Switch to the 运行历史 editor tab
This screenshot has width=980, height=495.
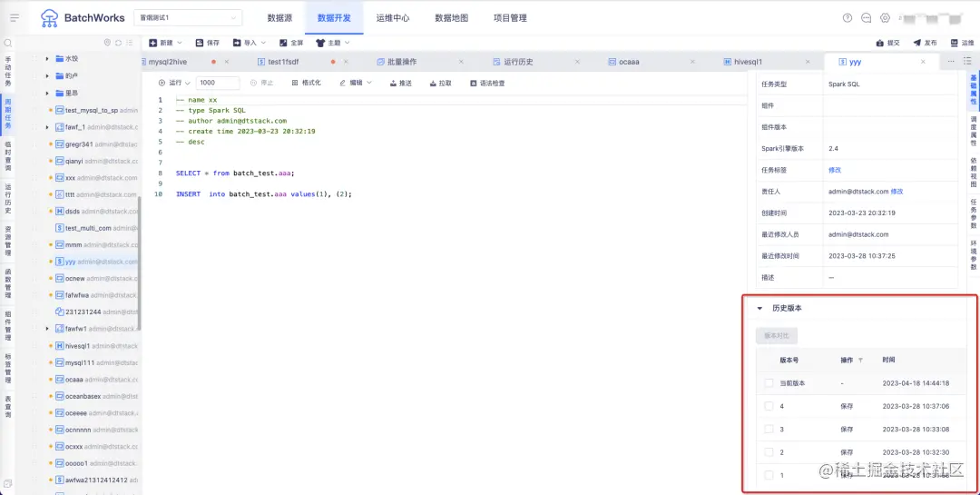[x=519, y=62]
